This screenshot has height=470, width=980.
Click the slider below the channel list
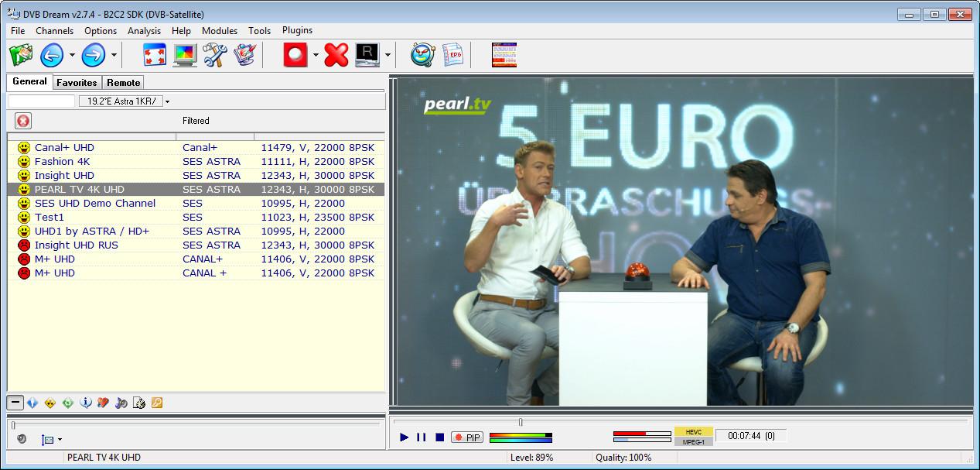coord(195,425)
